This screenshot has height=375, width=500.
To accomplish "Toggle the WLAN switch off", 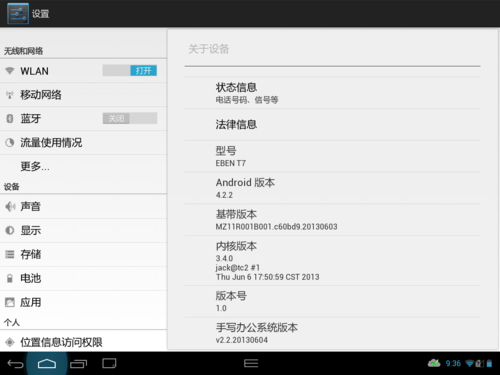I will tap(130, 71).
